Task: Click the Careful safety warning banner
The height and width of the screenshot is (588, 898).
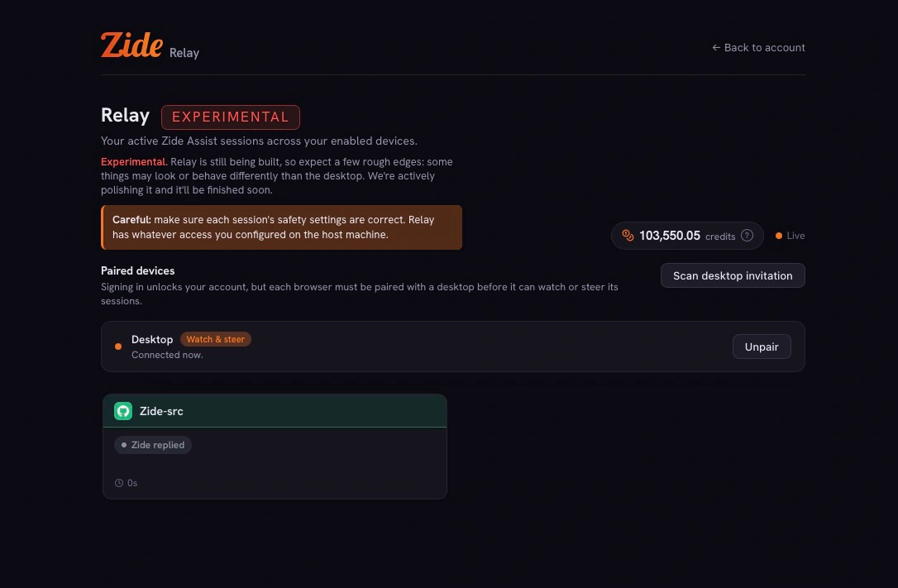Action: pos(282,227)
